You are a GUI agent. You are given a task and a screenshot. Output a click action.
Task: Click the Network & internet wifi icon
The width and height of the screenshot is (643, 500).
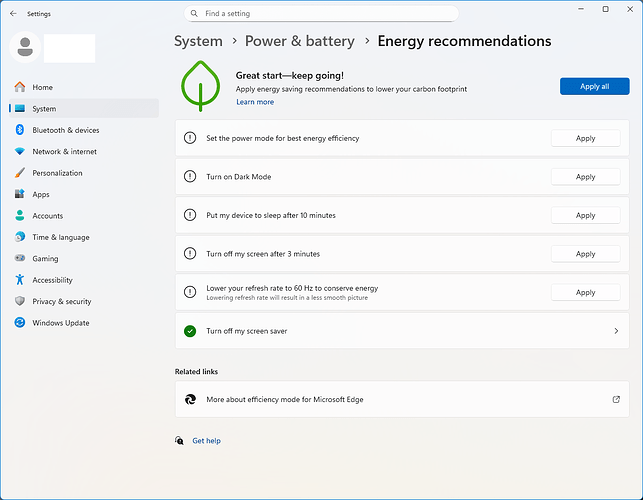click(x=20, y=151)
